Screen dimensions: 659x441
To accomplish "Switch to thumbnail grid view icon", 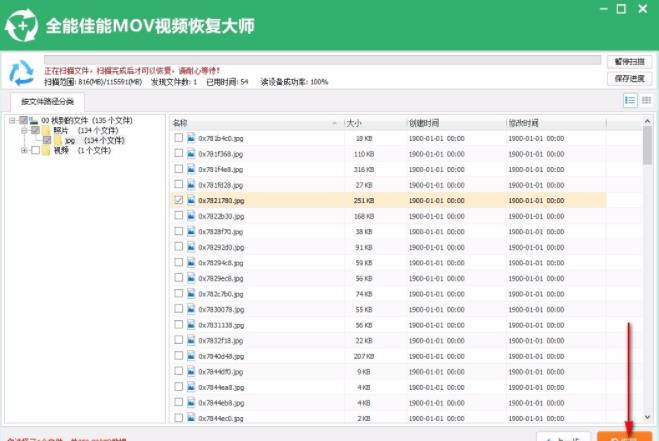I will [646, 101].
